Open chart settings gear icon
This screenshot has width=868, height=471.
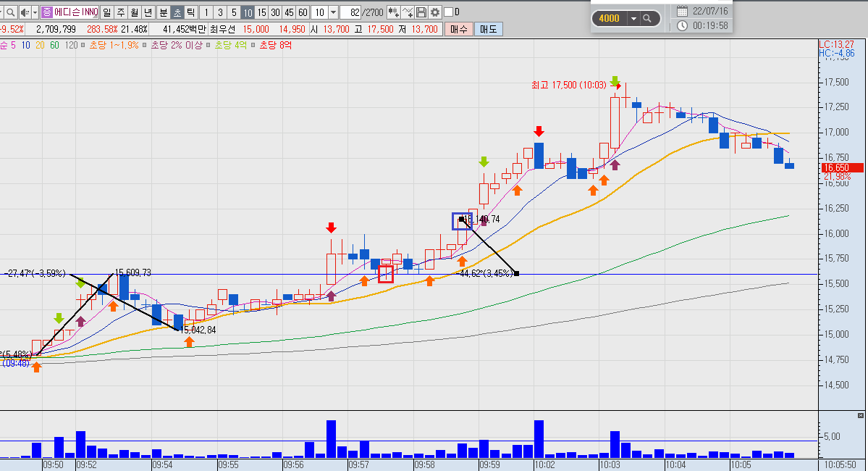coord(436,12)
